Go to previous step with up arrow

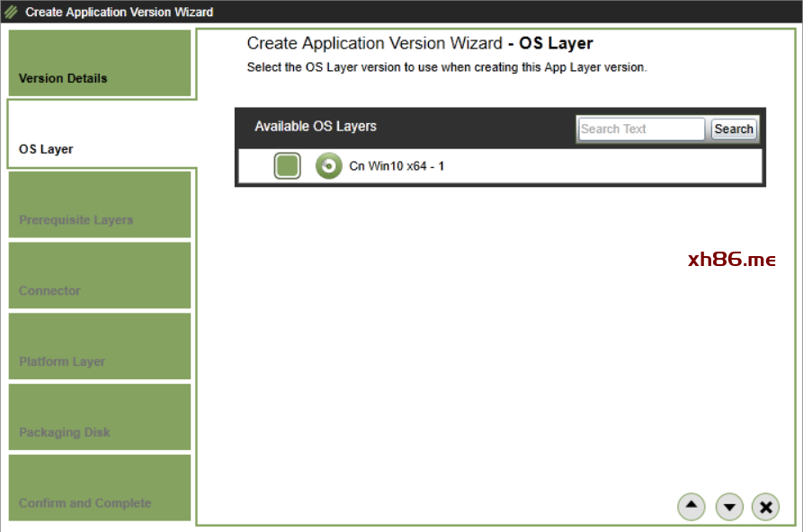pos(691,507)
